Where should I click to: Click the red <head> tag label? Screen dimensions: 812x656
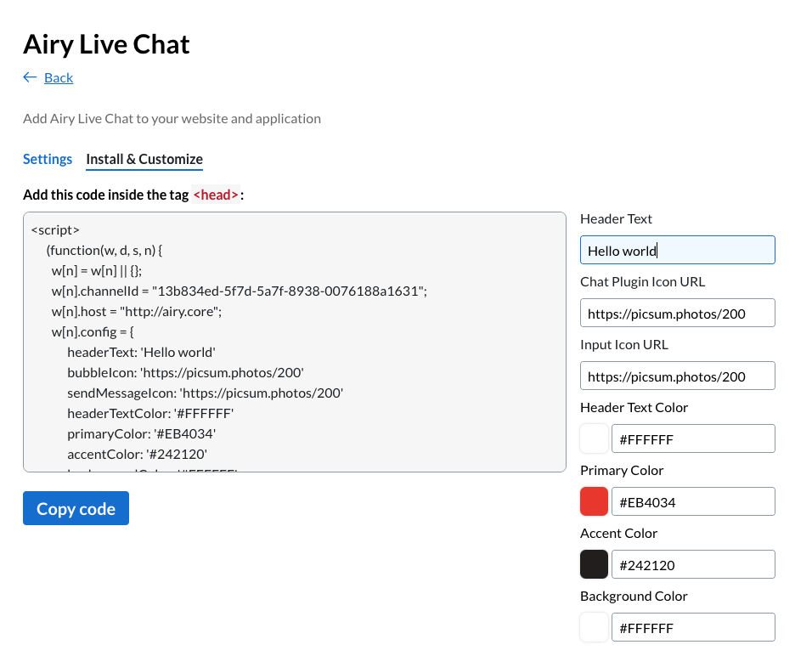(x=216, y=195)
